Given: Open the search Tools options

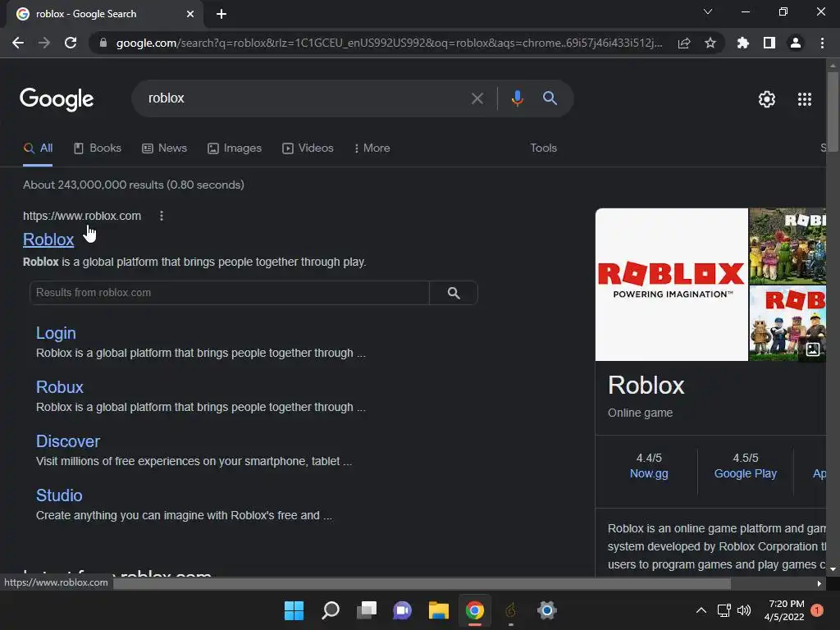Looking at the screenshot, I should coord(543,148).
